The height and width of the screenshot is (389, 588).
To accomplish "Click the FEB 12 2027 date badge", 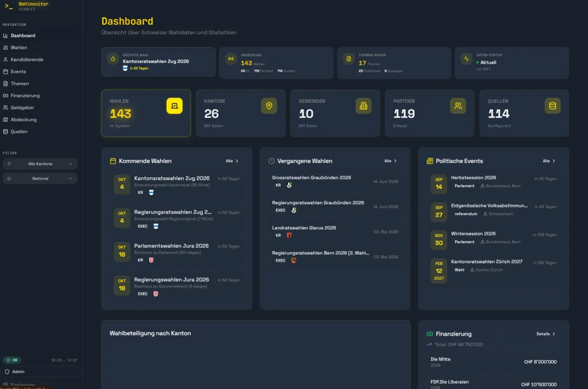I will click(x=439, y=271).
